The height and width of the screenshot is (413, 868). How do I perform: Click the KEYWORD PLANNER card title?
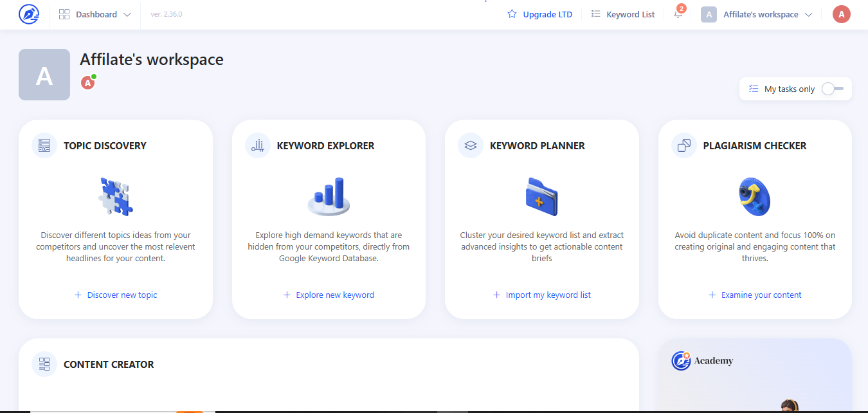coord(538,145)
